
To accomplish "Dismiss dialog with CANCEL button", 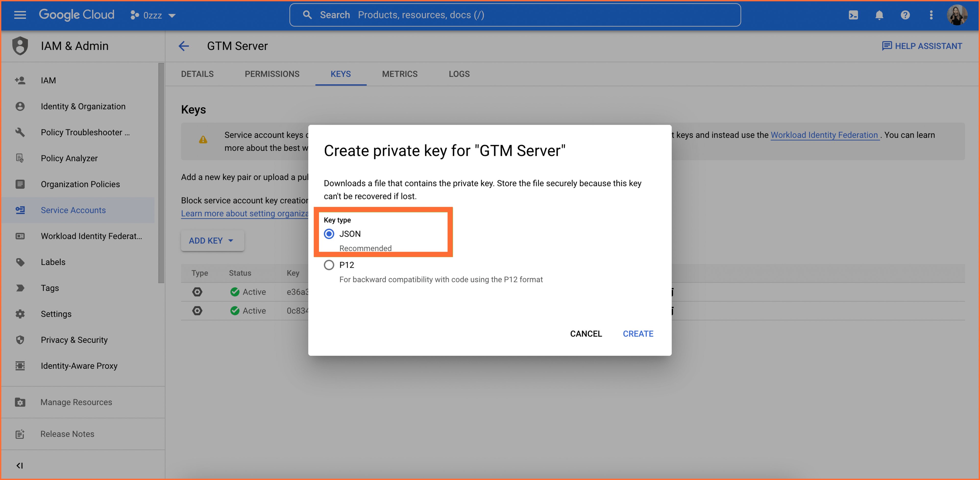I will (x=586, y=334).
